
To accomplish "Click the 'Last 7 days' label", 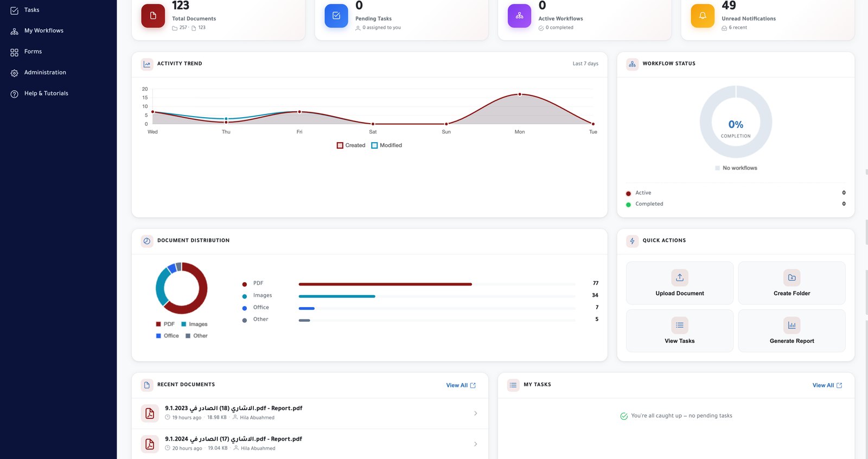I will click(585, 64).
